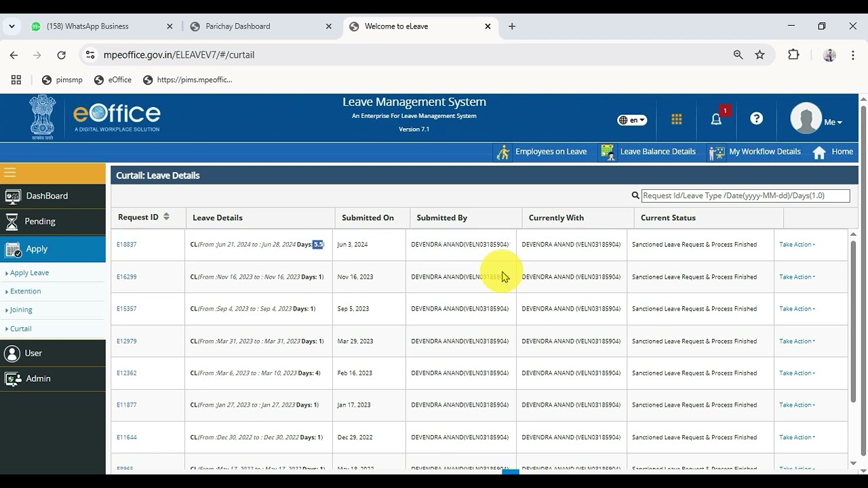Click the My Workflow Details icon

point(717,152)
